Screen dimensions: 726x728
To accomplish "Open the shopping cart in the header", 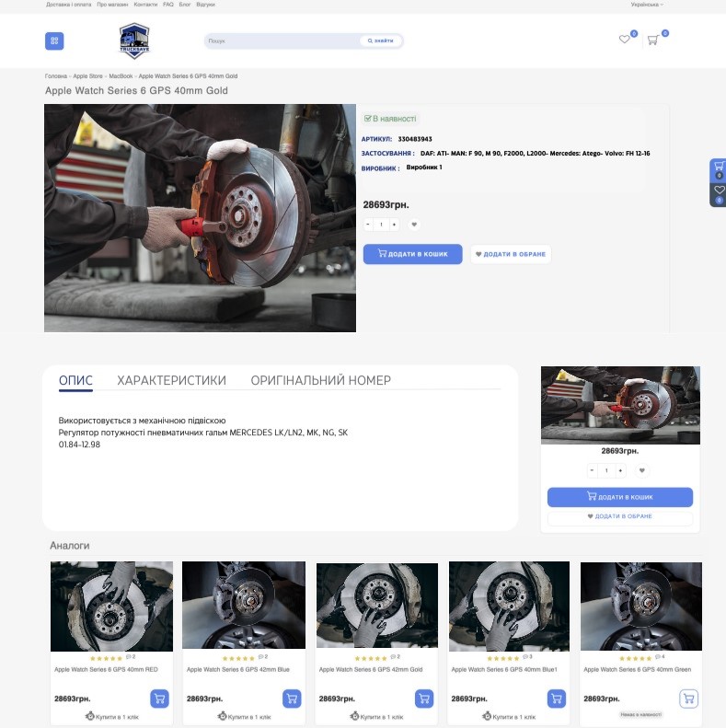I will point(652,40).
